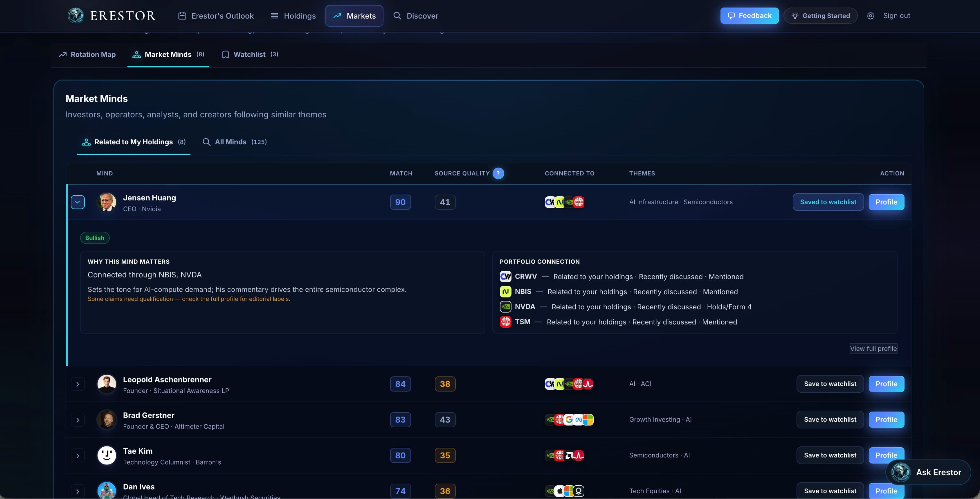Open Erestor's Outlook page
The image size is (980, 499).
coord(216,16)
